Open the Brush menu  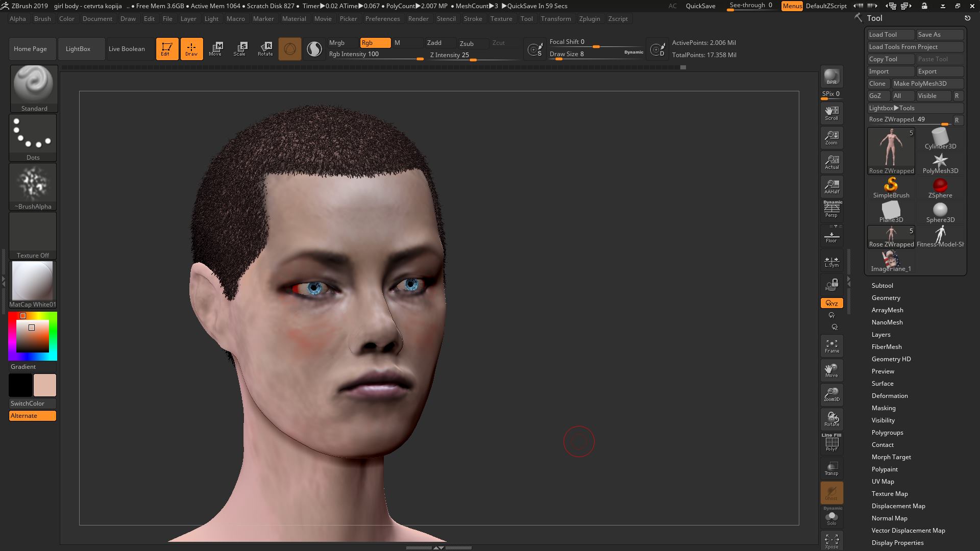click(x=42, y=19)
